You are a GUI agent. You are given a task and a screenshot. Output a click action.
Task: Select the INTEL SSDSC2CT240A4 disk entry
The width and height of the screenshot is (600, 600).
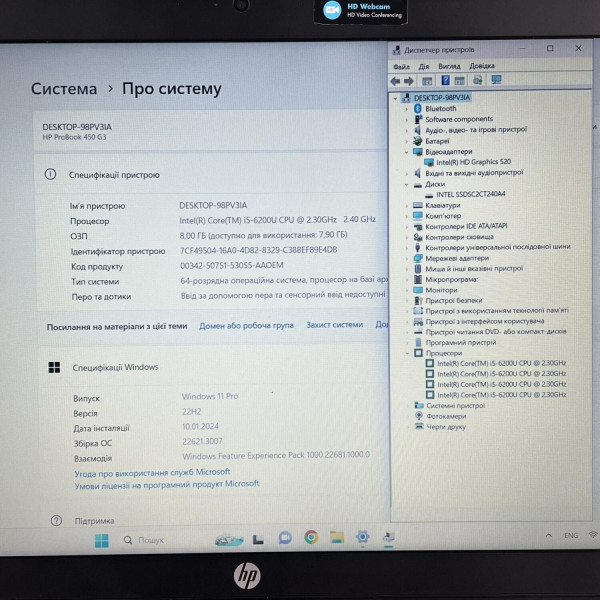pyautogui.click(x=471, y=194)
